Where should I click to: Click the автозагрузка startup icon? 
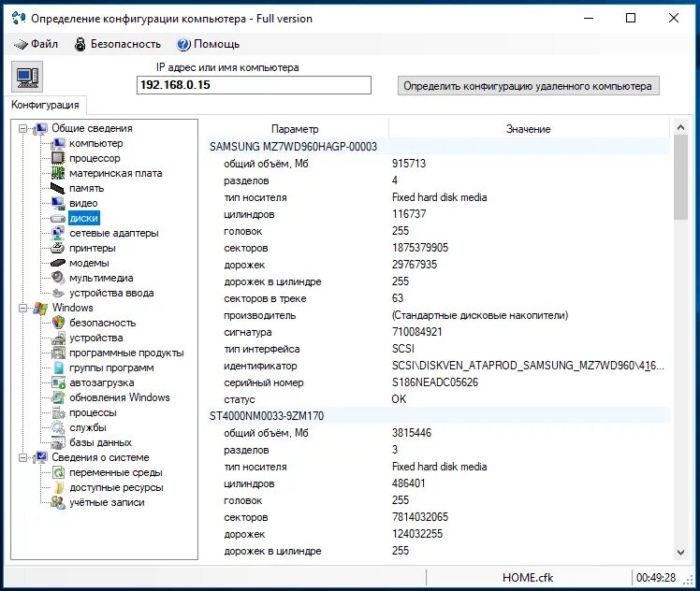click(x=58, y=382)
